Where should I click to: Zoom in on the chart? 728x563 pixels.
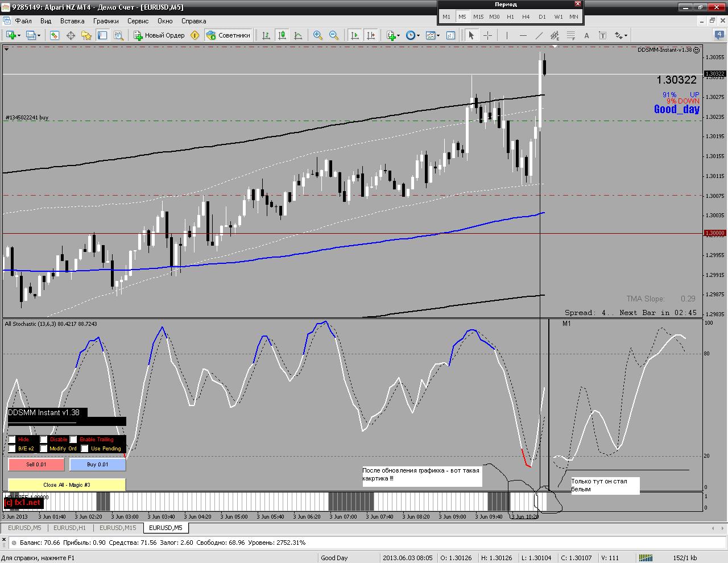pos(318,35)
